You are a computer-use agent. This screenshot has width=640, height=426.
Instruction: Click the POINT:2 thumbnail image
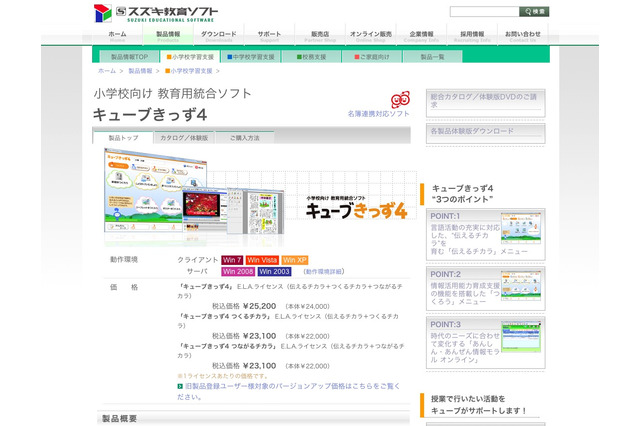(x=521, y=285)
